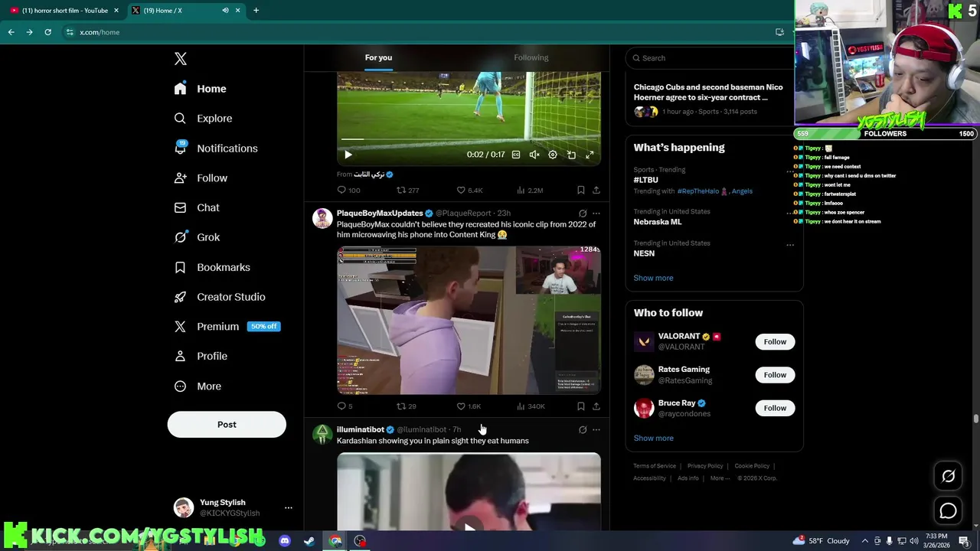Reply to PlaqueBoyMaxUpdates post with 5 replies

click(x=345, y=406)
